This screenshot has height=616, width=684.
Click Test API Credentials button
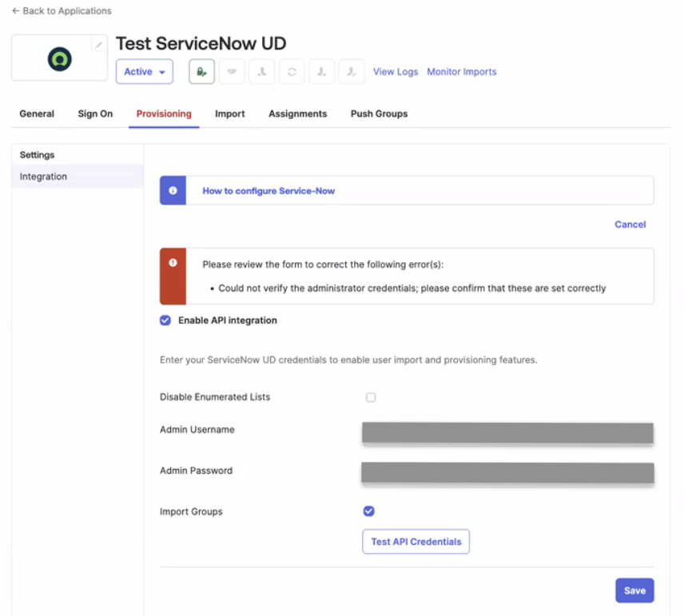(x=416, y=542)
